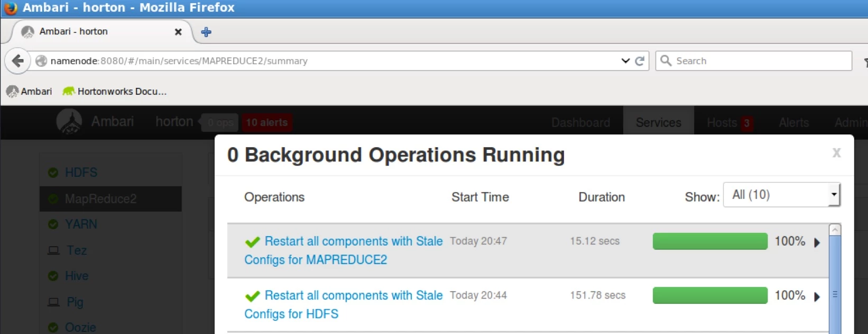Click the search magnifier icon

[x=666, y=60]
